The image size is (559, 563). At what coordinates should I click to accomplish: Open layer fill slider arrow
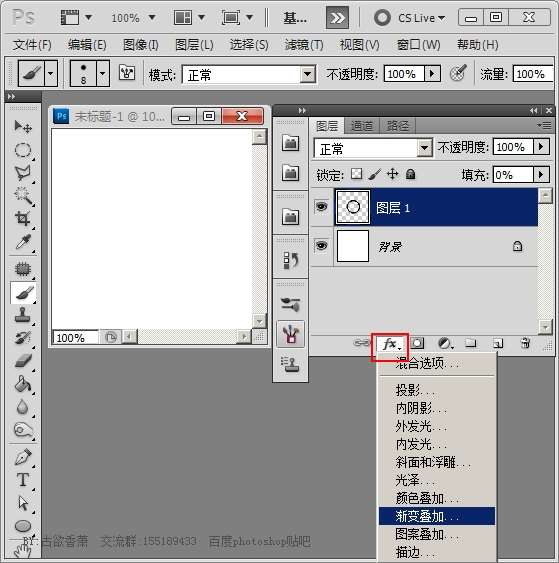tap(541, 175)
